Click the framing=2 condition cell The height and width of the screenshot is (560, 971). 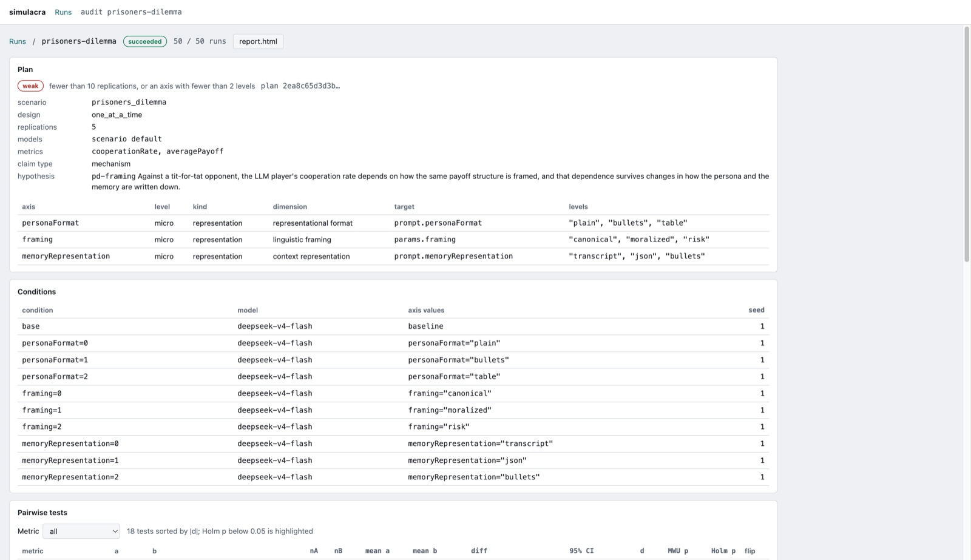tap(42, 427)
